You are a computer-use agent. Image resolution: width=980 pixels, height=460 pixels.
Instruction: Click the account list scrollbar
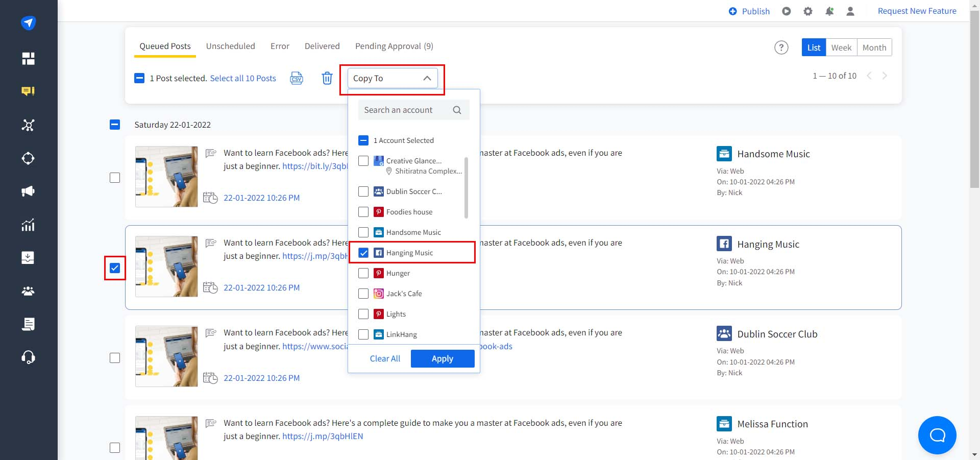point(466,187)
